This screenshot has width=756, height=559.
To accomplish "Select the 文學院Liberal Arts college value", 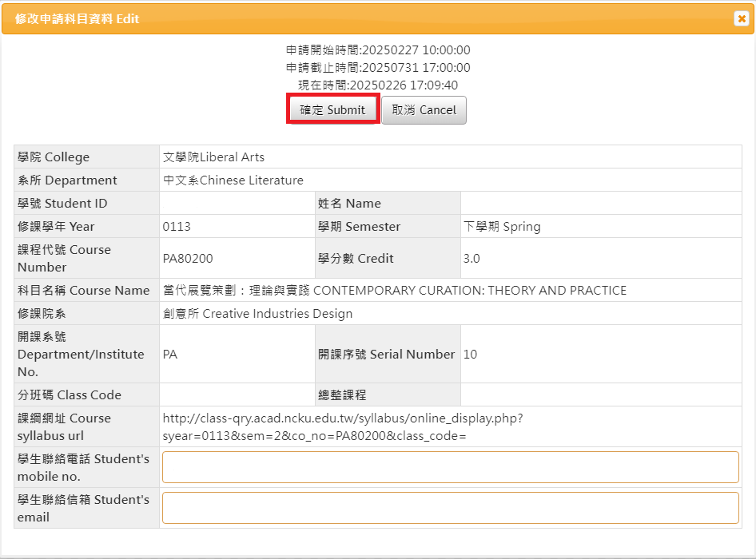I will pos(213,157).
